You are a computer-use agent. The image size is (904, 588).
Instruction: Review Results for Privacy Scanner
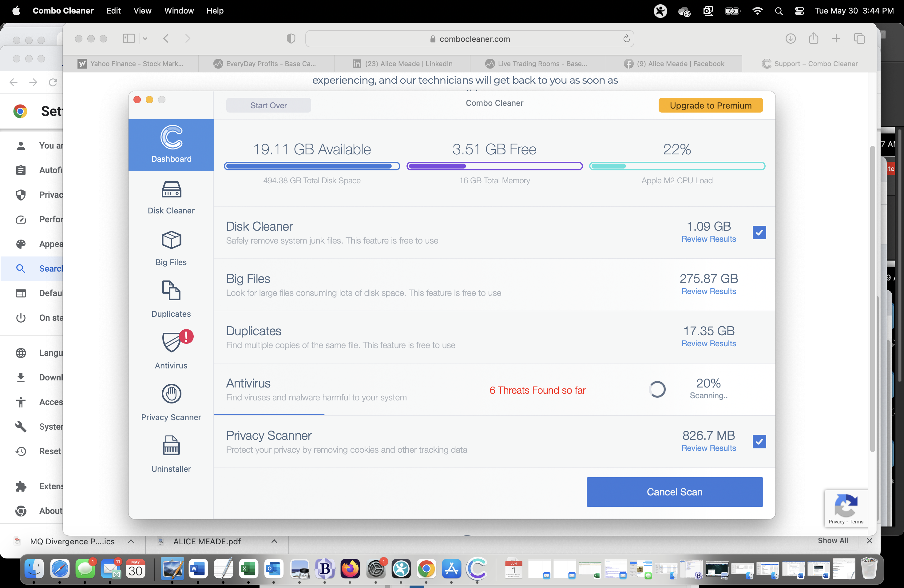(x=708, y=448)
